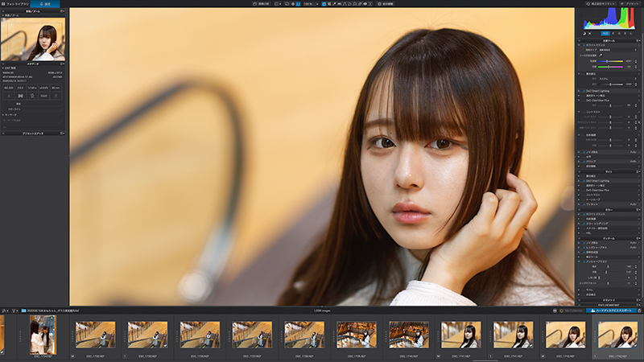Screen dimensions: 644x362
Task: Toggle レンズシャープネス in the ディテール palette
Action: point(584,248)
